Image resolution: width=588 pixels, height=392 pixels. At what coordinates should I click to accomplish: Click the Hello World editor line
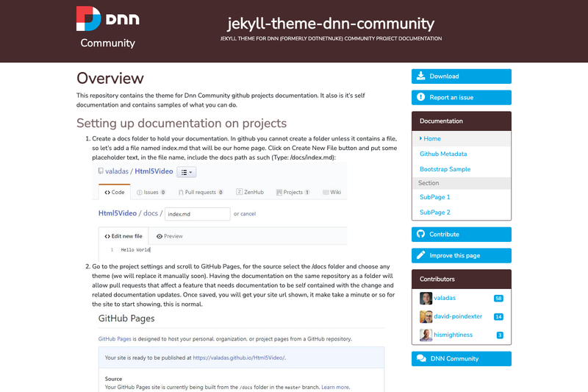135,250
